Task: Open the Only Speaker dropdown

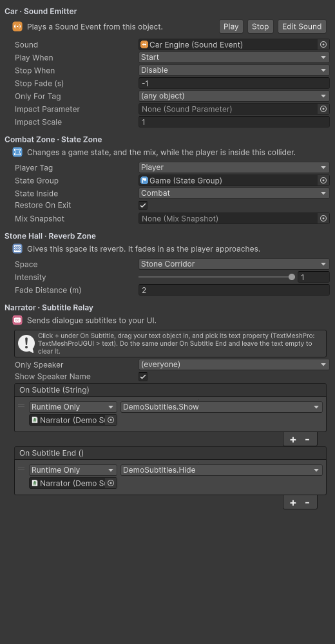Action: coord(234,365)
